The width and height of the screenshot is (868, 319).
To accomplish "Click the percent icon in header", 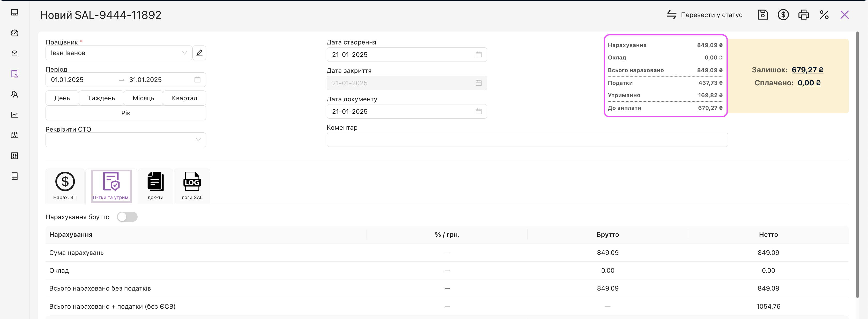I will click(824, 15).
